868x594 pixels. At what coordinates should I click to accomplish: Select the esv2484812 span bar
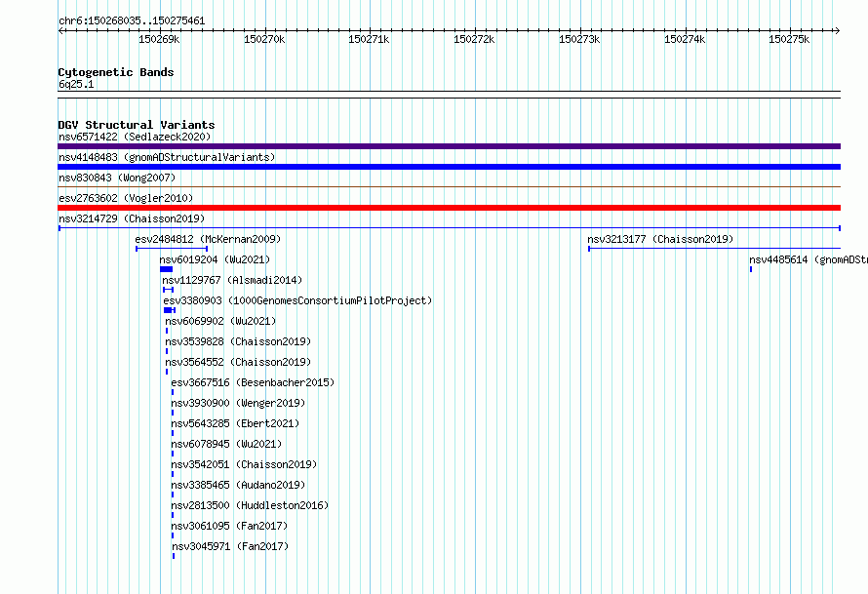(x=172, y=249)
